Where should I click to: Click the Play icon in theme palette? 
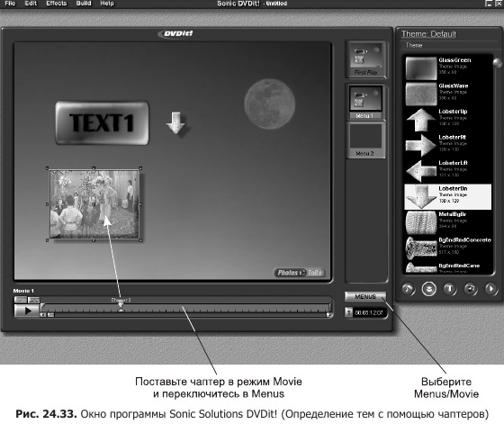[x=490, y=289]
